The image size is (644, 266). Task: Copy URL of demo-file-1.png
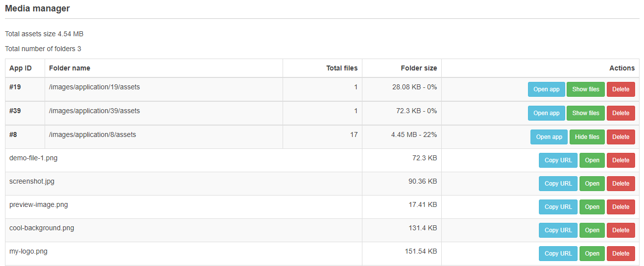point(558,160)
